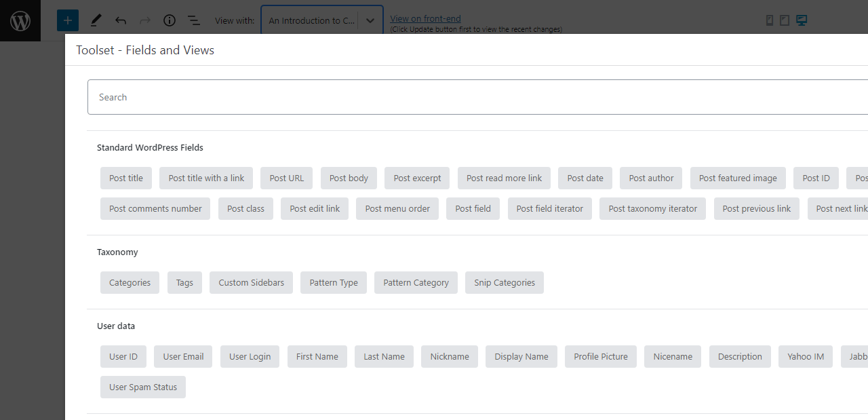Insert the Post URL field
This screenshot has height=420, width=868.
pyautogui.click(x=287, y=178)
